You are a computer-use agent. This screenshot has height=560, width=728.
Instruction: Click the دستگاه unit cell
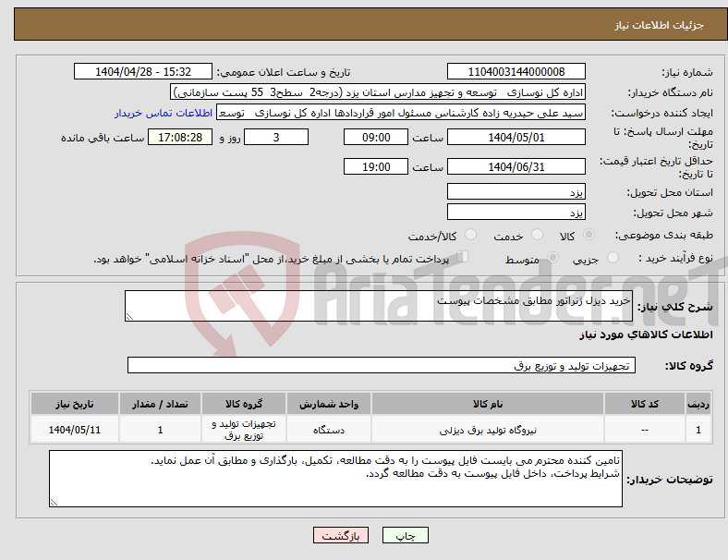point(329,430)
